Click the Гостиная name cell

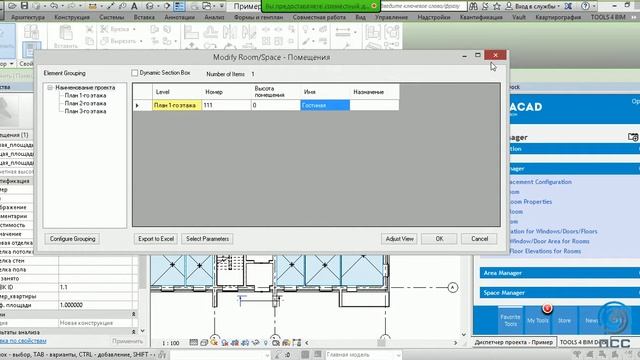tap(325, 105)
